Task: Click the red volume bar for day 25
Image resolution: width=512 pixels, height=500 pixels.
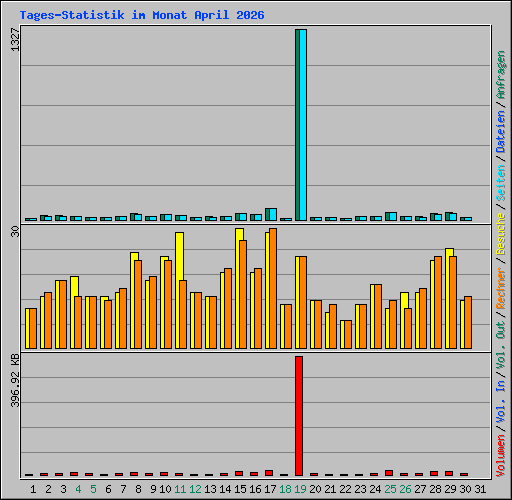Action: [x=389, y=473]
